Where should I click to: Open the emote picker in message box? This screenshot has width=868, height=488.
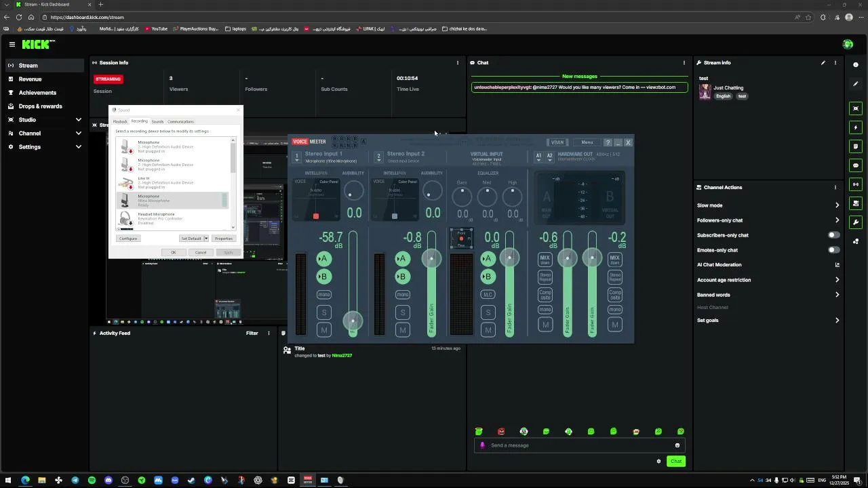tap(677, 445)
